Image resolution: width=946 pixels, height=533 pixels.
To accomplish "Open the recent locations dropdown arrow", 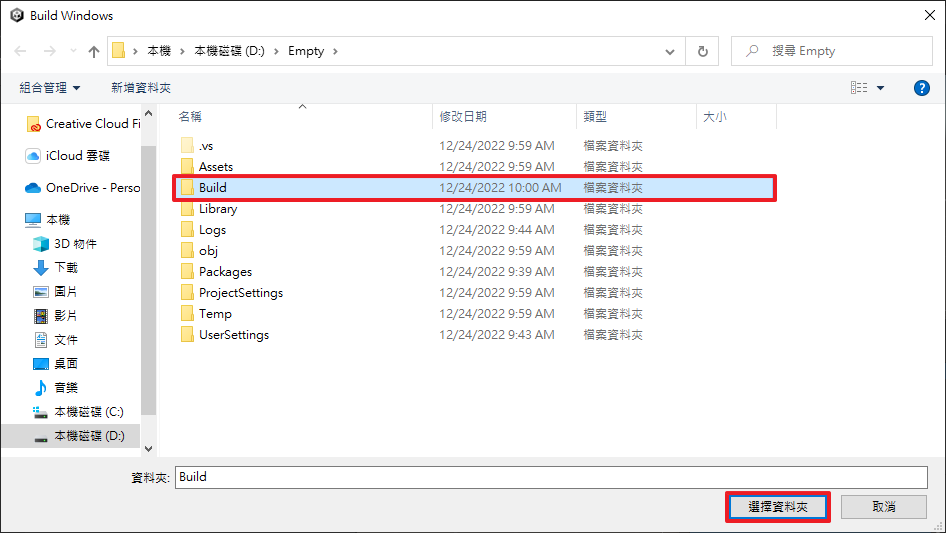I will pos(73,51).
